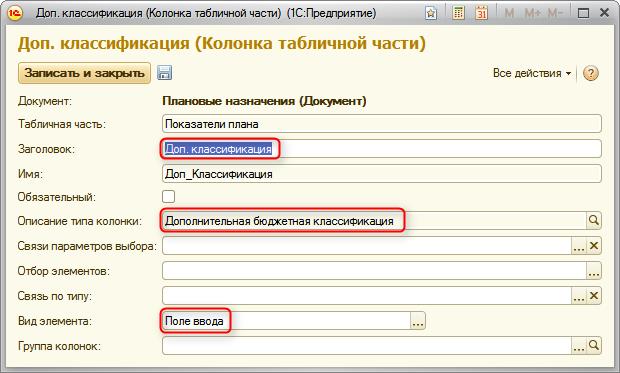
Task: Open the ellipsis selector for Вид элемента
Action: pyautogui.click(x=418, y=321)
